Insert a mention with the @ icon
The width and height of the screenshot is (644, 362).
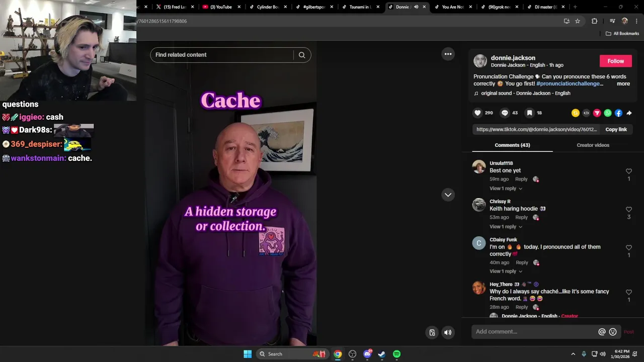[602, 332]
